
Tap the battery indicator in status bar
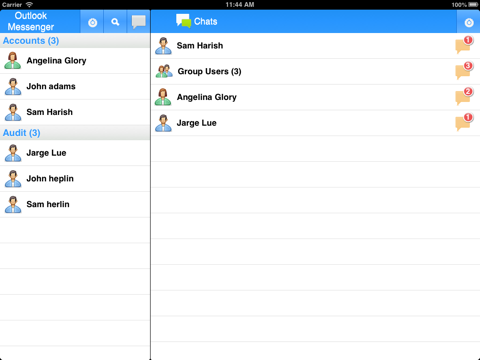coord(473,5)
